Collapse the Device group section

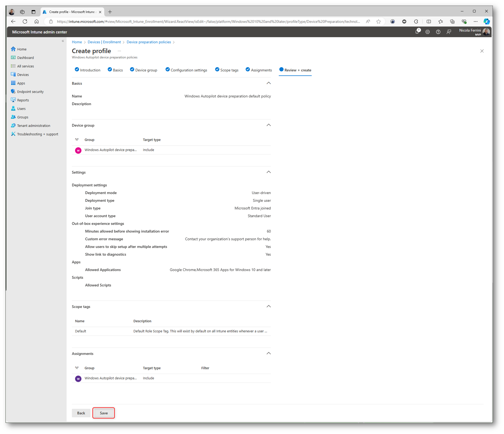pos(269,125)
